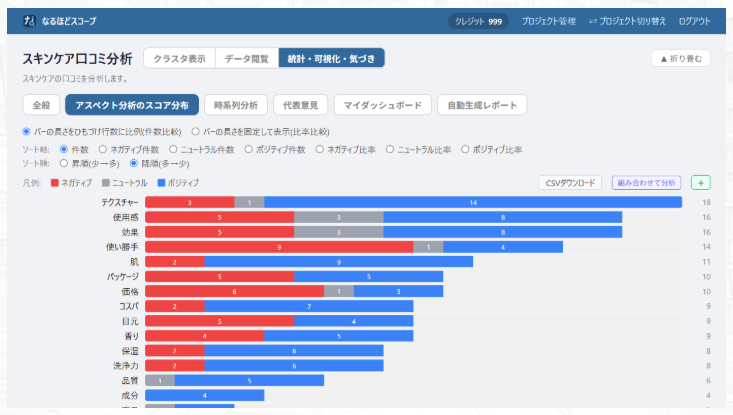Click テクスチャー positive bar segment 14
The image size is (733, 415).
tap(473, 202)
